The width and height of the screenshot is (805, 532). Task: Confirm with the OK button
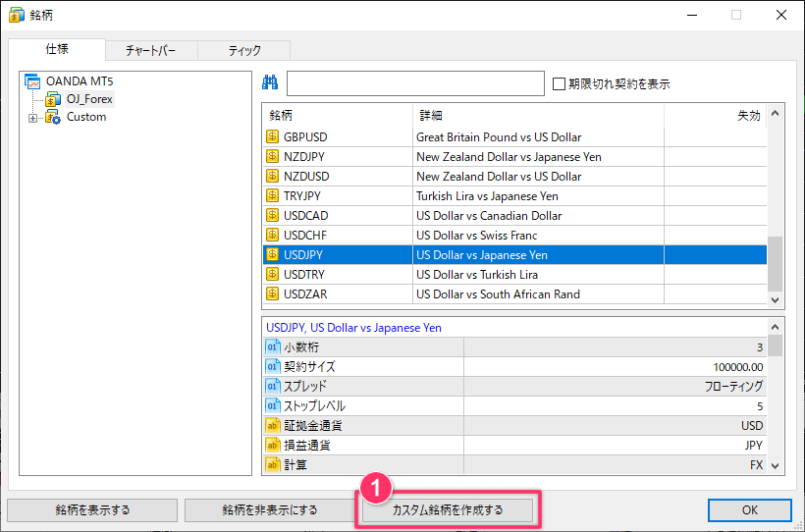click(750, 510)
